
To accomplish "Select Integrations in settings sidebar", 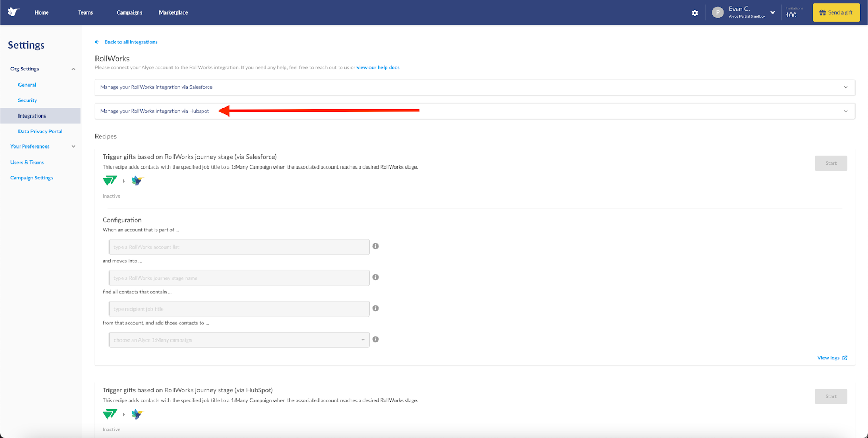I will (40, 115).
